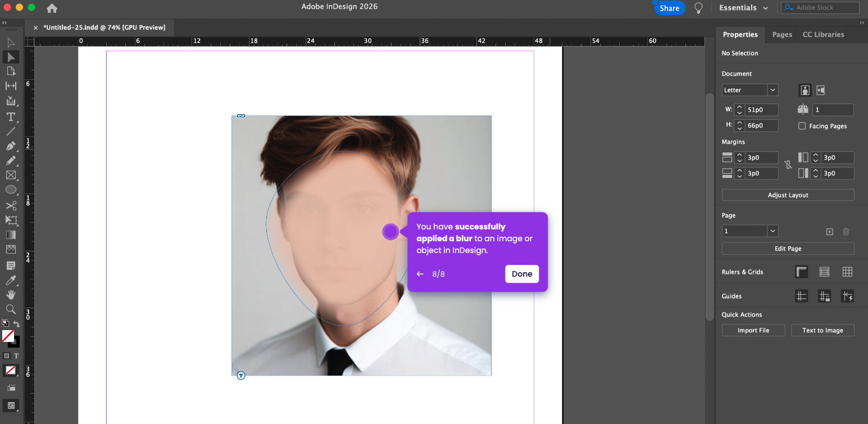
Task: Pick the Scissors tool
Action: [x=10, y=206]
